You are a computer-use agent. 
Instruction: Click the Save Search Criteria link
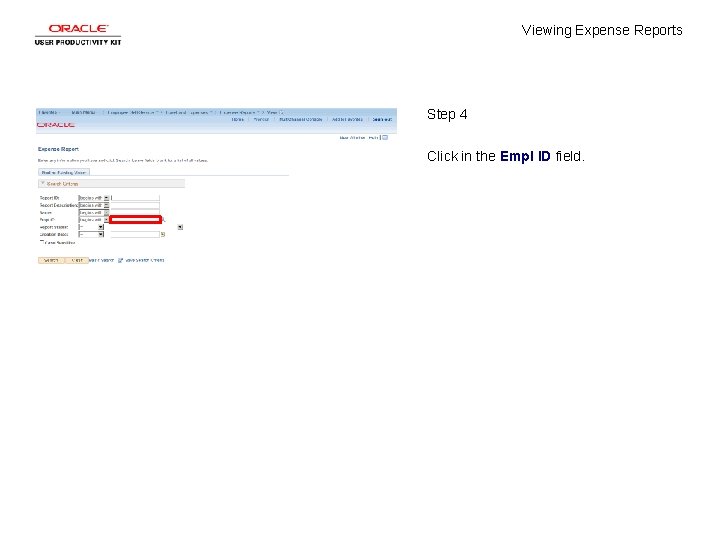[x=145, y=260]
